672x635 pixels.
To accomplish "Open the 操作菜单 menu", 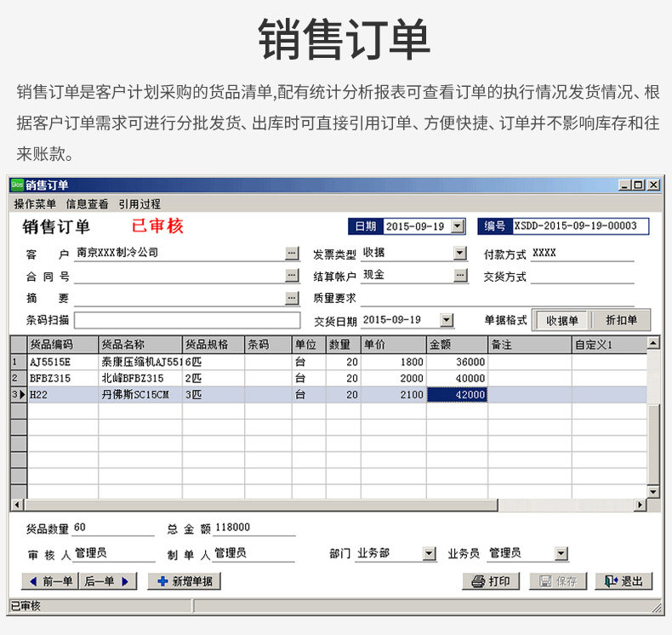I will pyautogui.click(x=35, y=204).
